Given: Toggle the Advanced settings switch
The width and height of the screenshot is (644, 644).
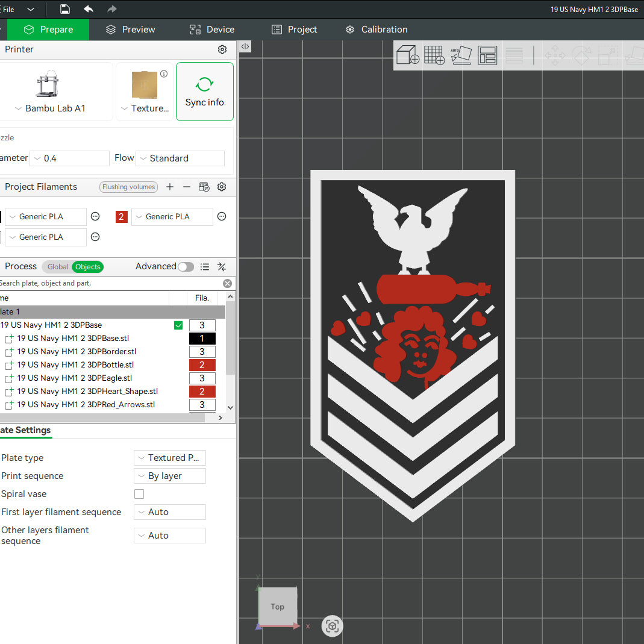Looking at the screenshot, I should point(186,267).
